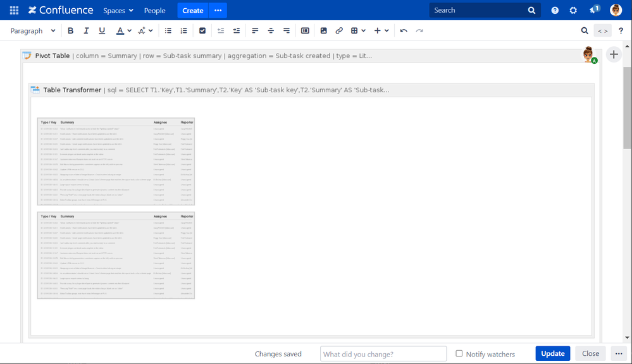
Task: Apply bold formatting
Action: pos(70,30)
